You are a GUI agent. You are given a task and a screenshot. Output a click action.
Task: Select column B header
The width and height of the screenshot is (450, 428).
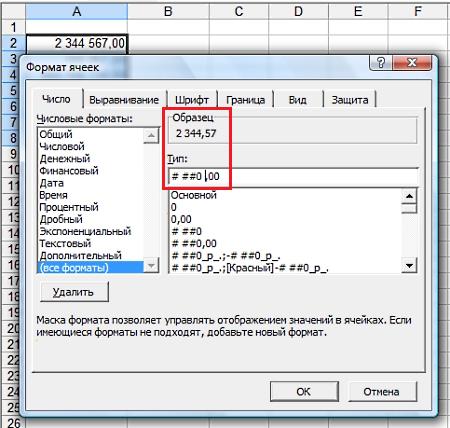(x=168, y=11)
